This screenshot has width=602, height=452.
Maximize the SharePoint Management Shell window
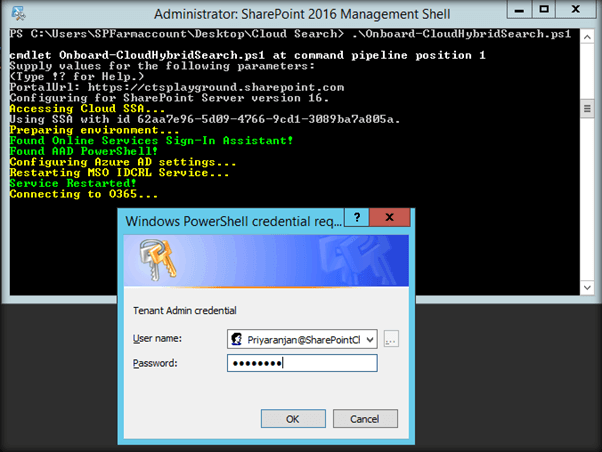click(x=544, y=10)
